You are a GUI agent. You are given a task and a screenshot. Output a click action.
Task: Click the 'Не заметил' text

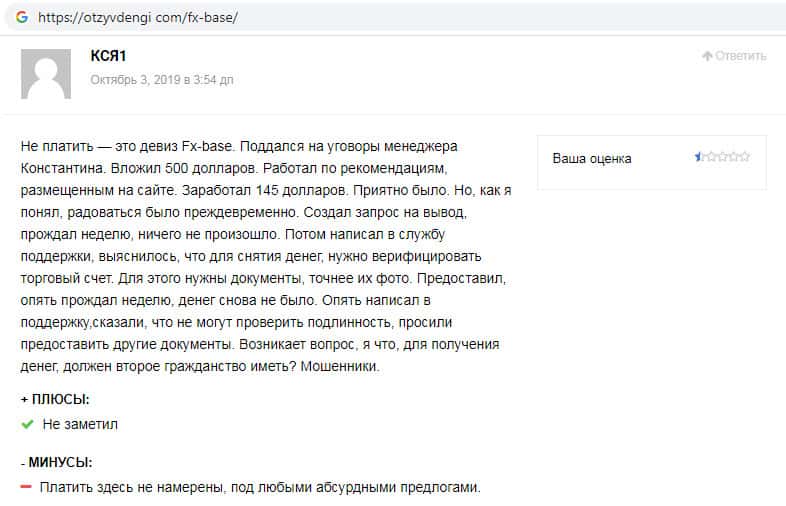click(x=80, y=424)
